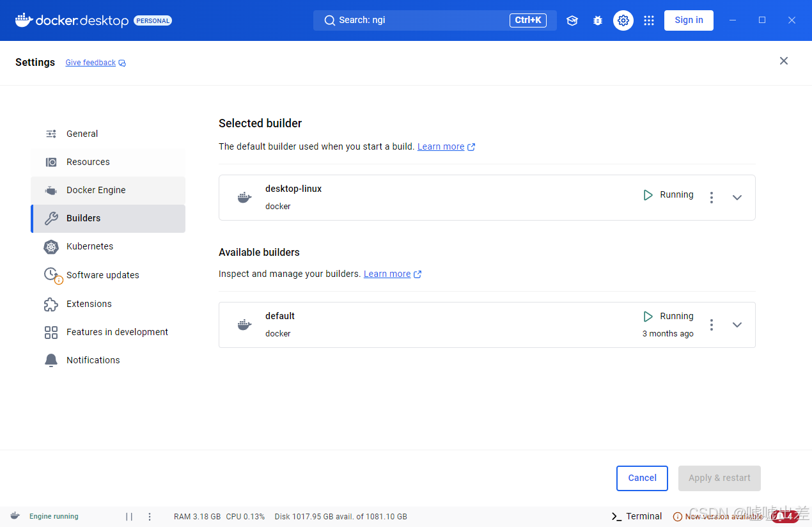812x527 pixels.
Task: Click the Give feedback link
Action: (x=91, y=63)
